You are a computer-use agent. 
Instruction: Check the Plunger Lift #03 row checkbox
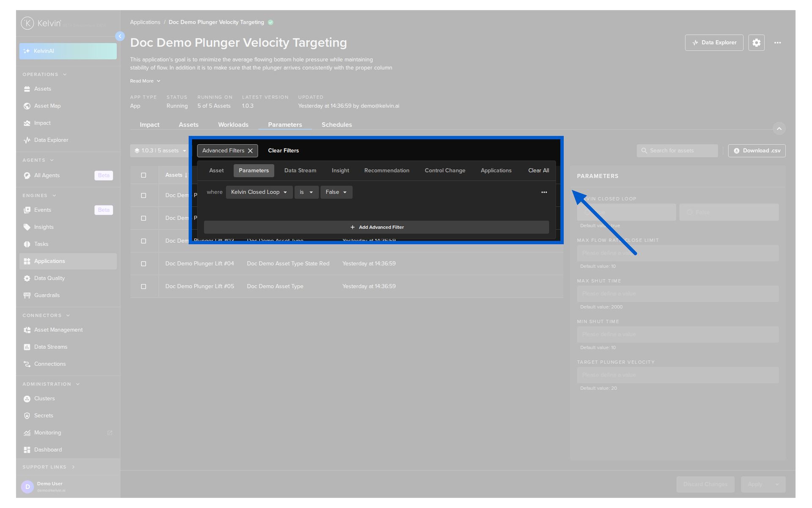pos(143,241)
